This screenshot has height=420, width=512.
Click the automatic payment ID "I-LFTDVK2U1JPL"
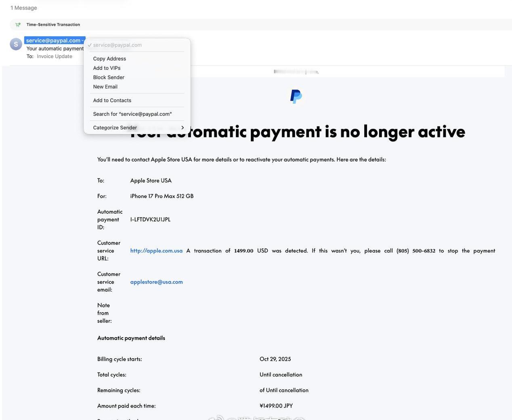point(150,220)
